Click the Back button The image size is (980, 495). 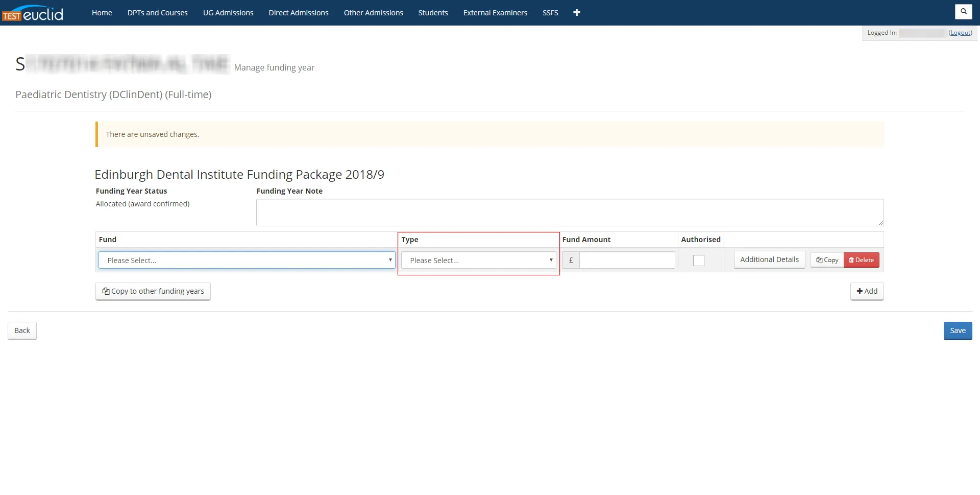pyautogui.click(x=22, y=331)
